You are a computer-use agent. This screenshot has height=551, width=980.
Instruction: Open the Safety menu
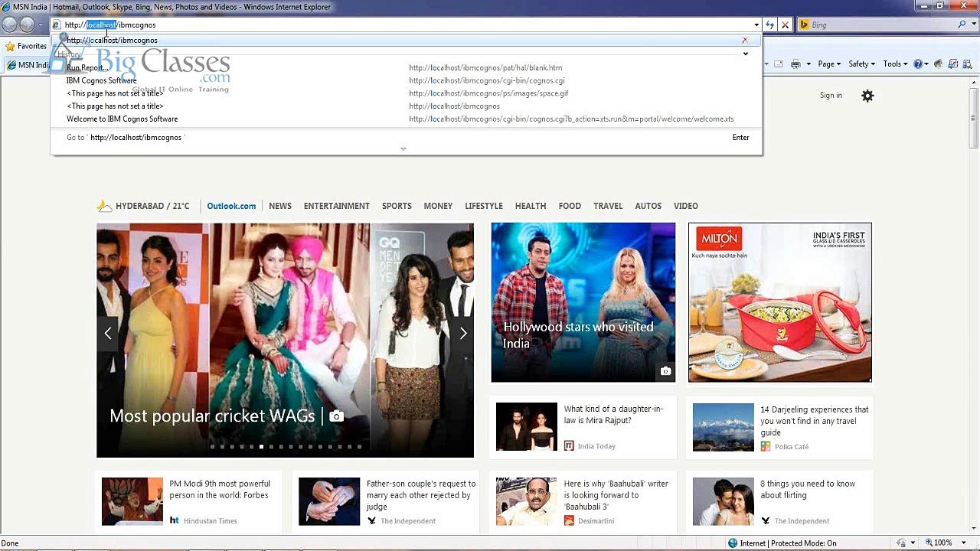point(861,64)
